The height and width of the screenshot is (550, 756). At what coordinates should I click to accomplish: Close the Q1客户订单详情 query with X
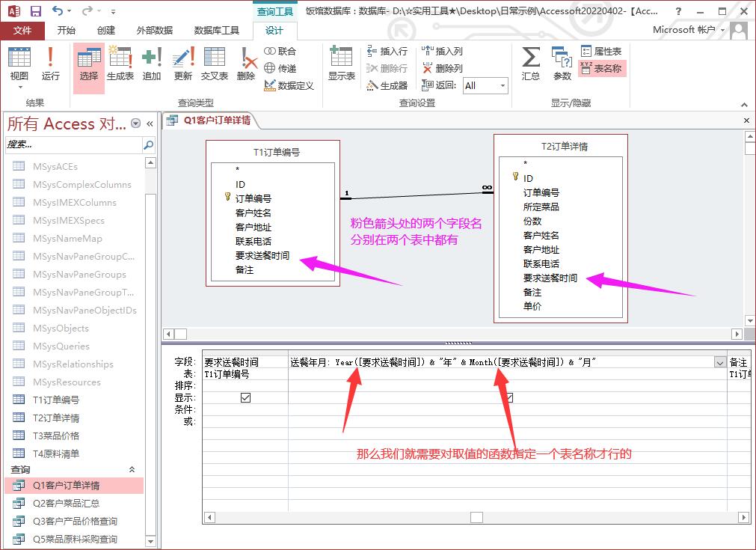[x=746, y=120]
